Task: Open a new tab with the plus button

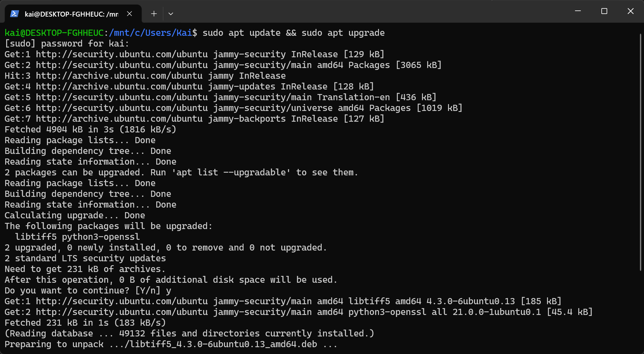Action: coord(154,14)
